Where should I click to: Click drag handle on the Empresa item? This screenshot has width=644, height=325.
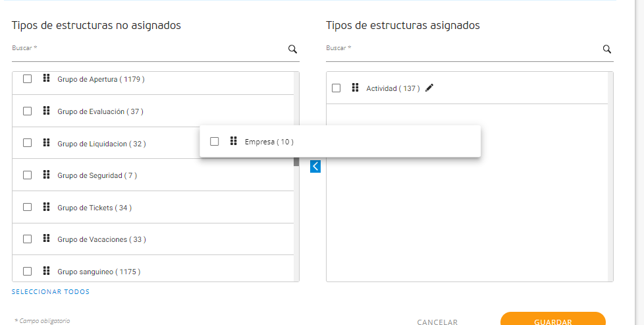pos(233,141)
